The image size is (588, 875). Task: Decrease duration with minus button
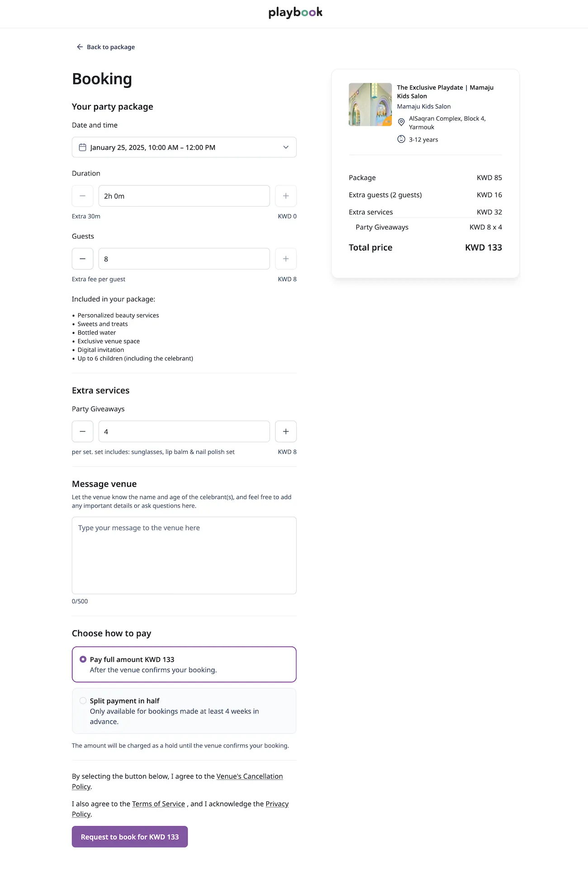tap(83, 196)
